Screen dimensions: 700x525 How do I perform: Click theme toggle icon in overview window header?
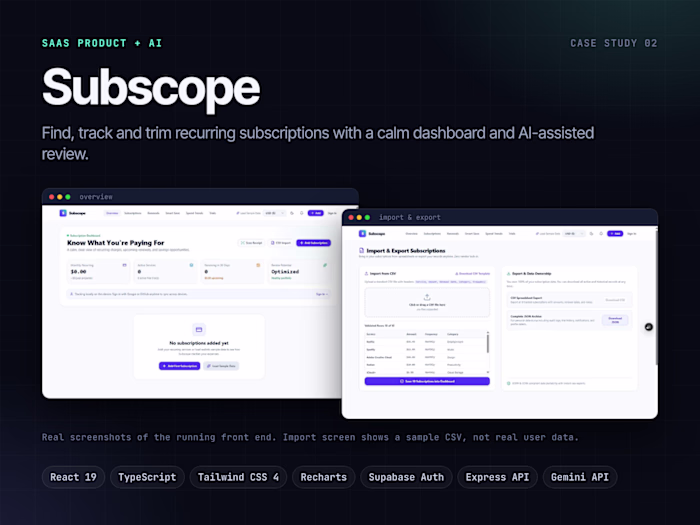292,213
